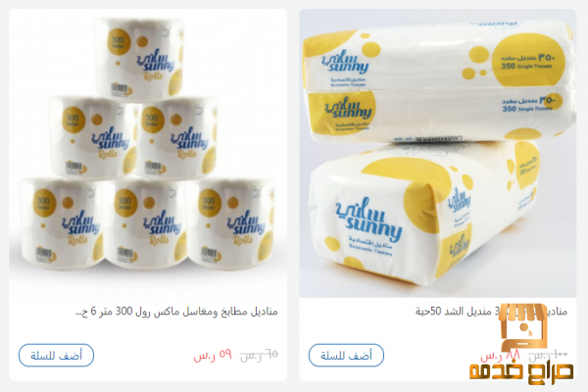Click the yellow 350 Single Tissues badge
The image size is (588, 392).
tap(528, 60)
